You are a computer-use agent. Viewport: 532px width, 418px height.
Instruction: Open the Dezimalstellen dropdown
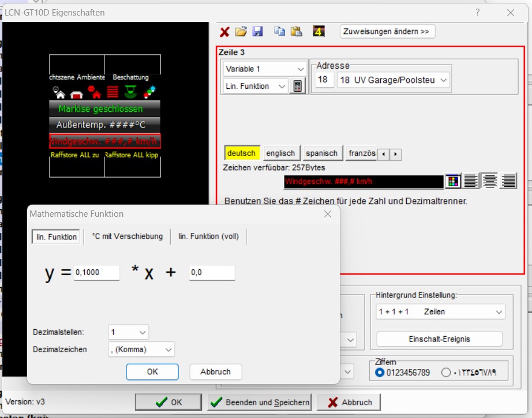coord(128,332)
